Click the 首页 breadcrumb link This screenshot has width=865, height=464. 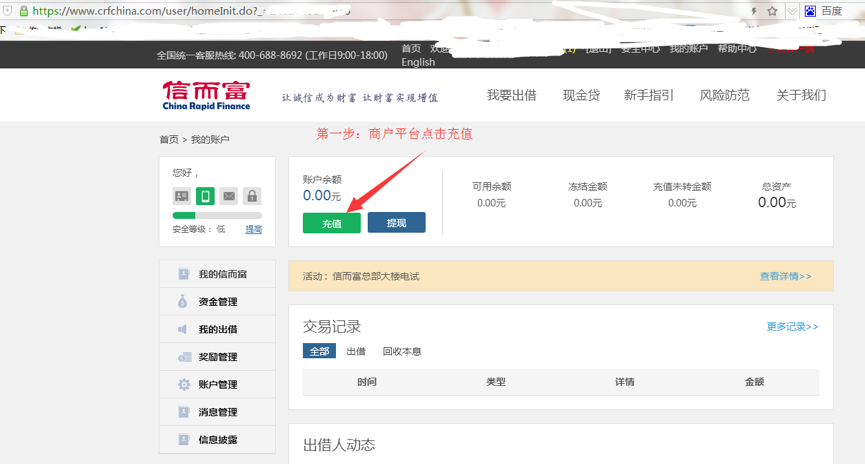pos(169,140)
